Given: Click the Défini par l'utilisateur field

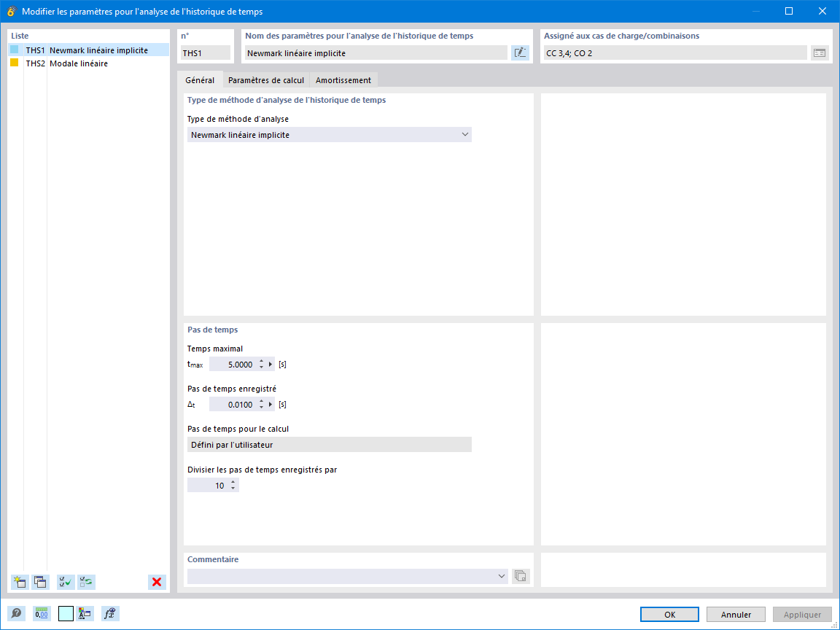Looking at the screenshot, I should point(330,445).
